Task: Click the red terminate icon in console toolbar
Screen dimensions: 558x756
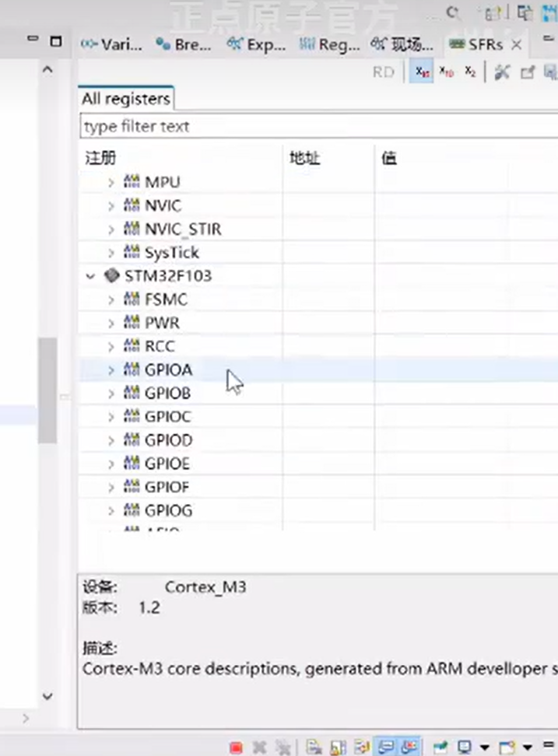Action: 237,747
